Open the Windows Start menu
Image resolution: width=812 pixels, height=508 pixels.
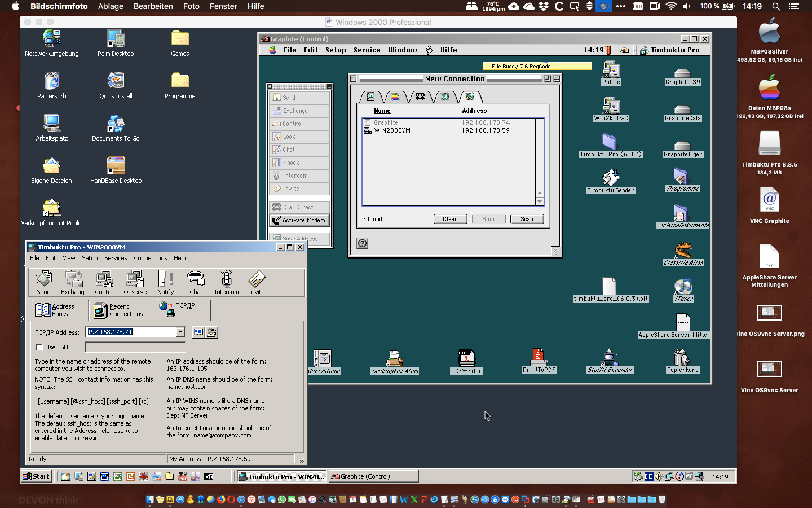[x=36, y=476]
